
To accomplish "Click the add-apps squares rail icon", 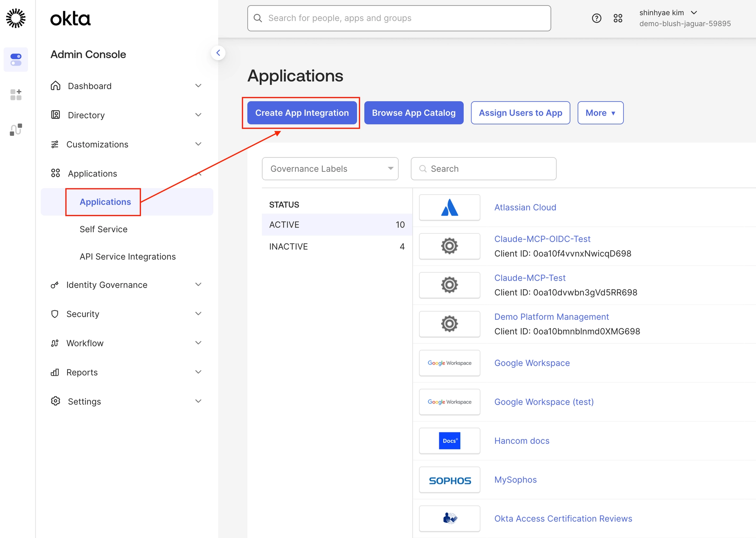I will [16, 95].
